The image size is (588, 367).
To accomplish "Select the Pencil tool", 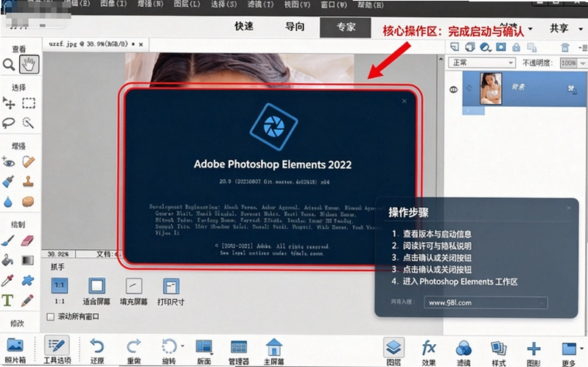I will (27, 300).
